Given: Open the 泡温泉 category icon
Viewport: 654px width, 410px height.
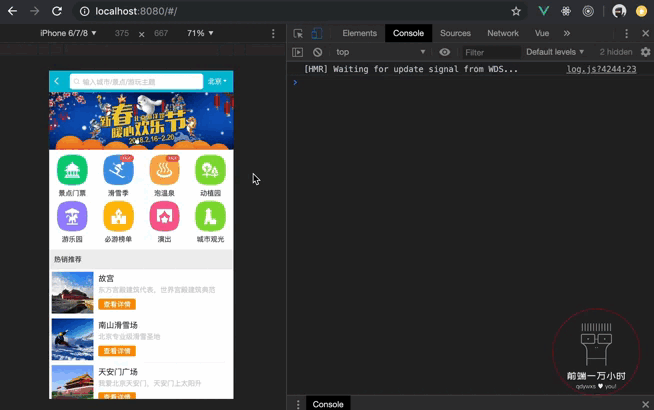Looking at the screenshot, I should [164, 170].
